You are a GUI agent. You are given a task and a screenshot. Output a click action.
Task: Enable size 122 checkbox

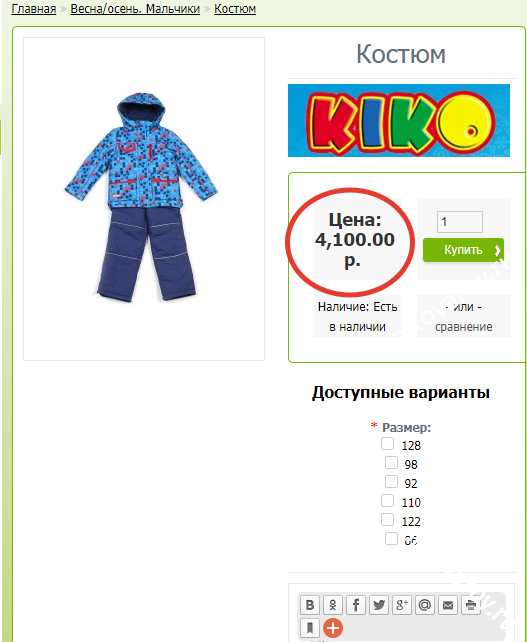(x=387, y=520)
